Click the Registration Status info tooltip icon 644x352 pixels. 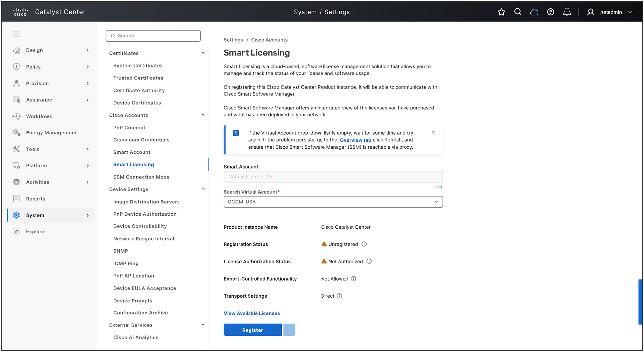[x=364, y=244]
